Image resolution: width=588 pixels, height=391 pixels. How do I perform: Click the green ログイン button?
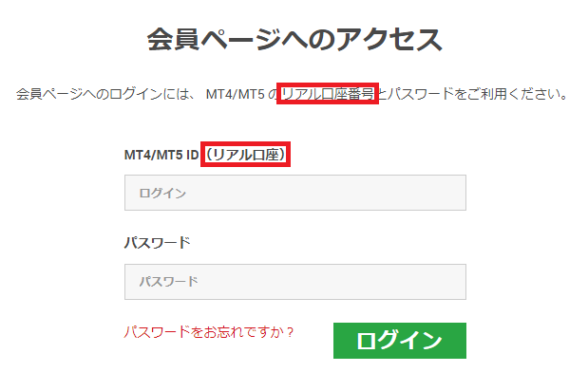(399, 341)
